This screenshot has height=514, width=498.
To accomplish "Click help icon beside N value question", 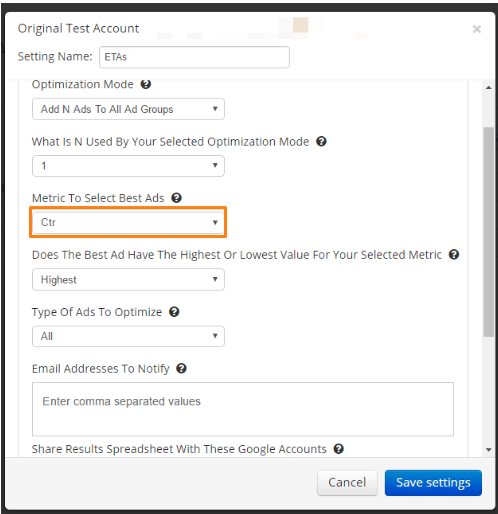I will pos(321,141).
